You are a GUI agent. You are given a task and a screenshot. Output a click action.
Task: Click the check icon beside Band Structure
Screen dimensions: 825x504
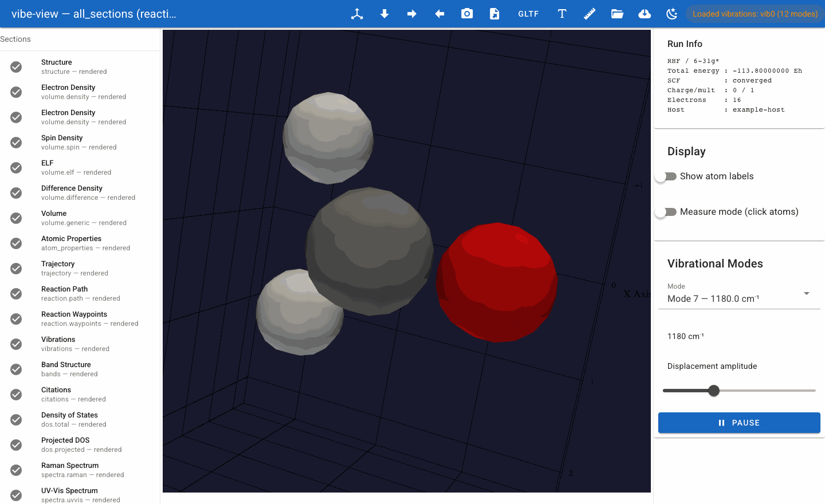(x=16, y=369)
